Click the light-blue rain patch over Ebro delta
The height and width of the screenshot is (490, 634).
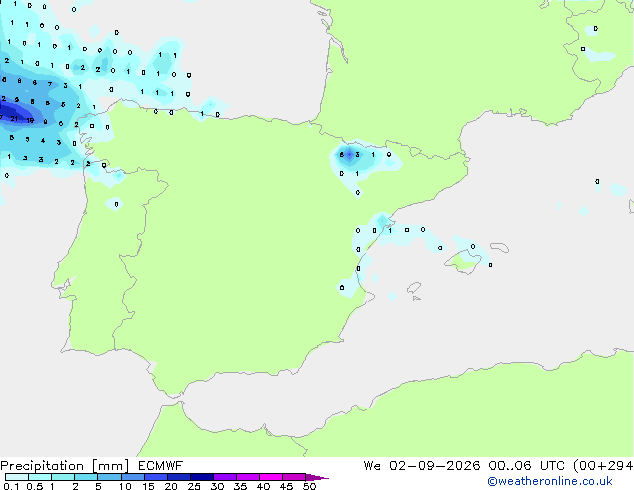[382, 222]
